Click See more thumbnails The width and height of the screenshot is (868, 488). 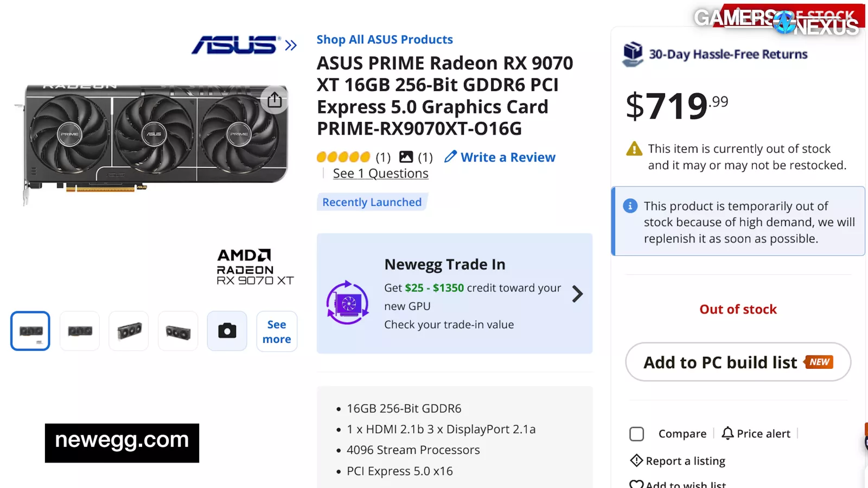(277, 331)
